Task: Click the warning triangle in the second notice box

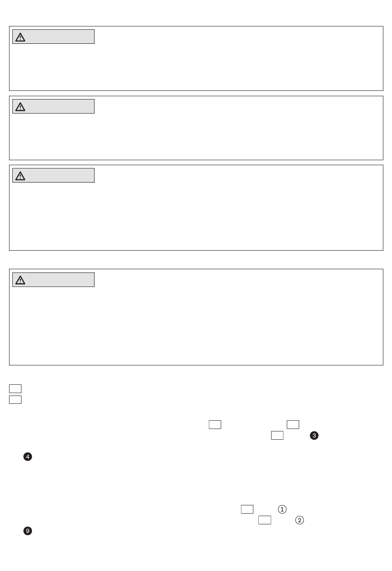Action: click(20, 107)
